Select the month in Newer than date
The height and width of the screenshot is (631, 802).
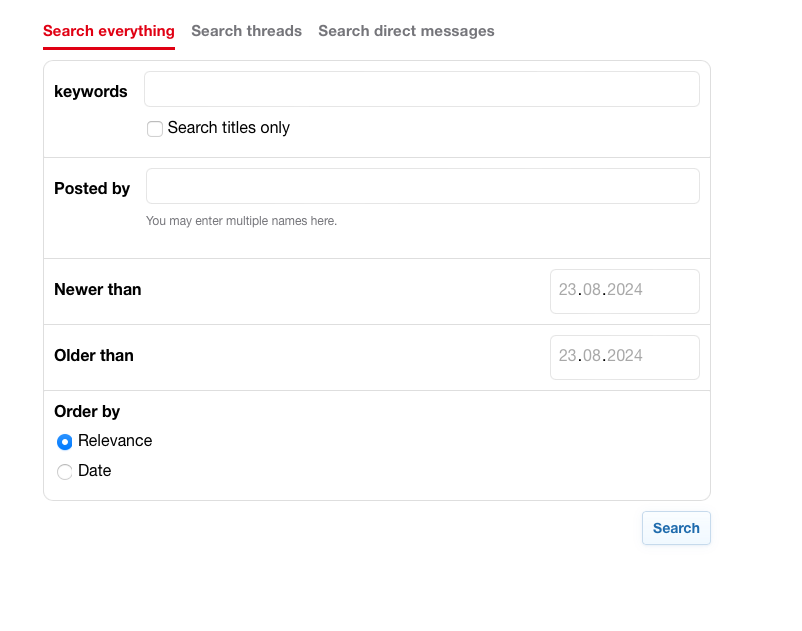592,290
